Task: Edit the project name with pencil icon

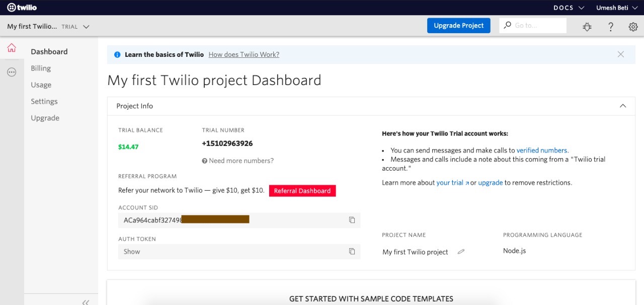Action: coord(461,252)
